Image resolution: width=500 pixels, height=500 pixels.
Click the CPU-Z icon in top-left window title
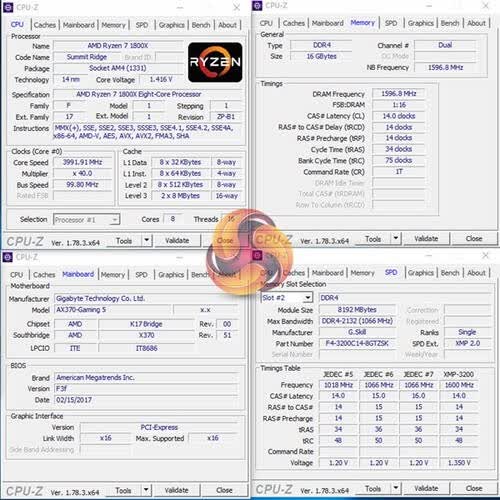point(8,7)
